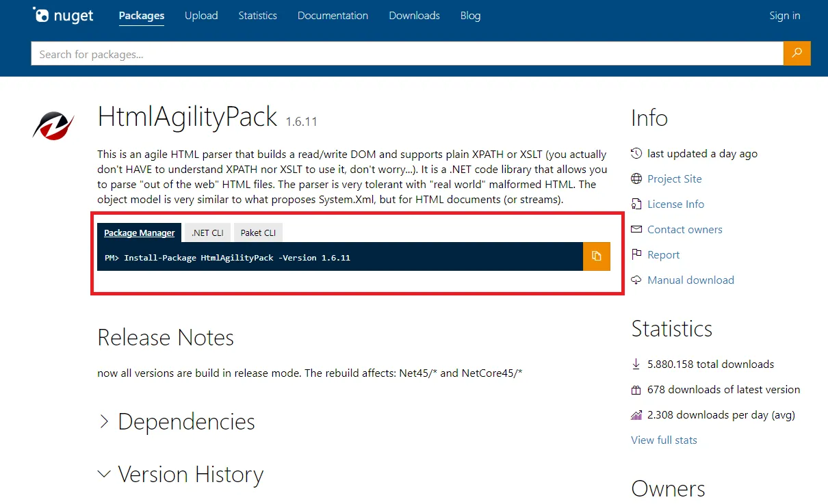This screenshot has width=828, height=504.
Task: Select the Package Manager tab
Action: (140, 233)
